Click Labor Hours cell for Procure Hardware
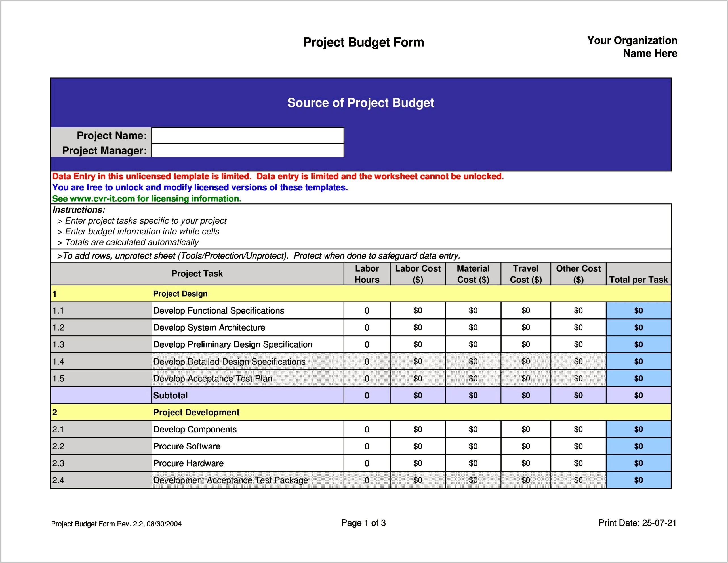728x563 pixels. (367, 463)
